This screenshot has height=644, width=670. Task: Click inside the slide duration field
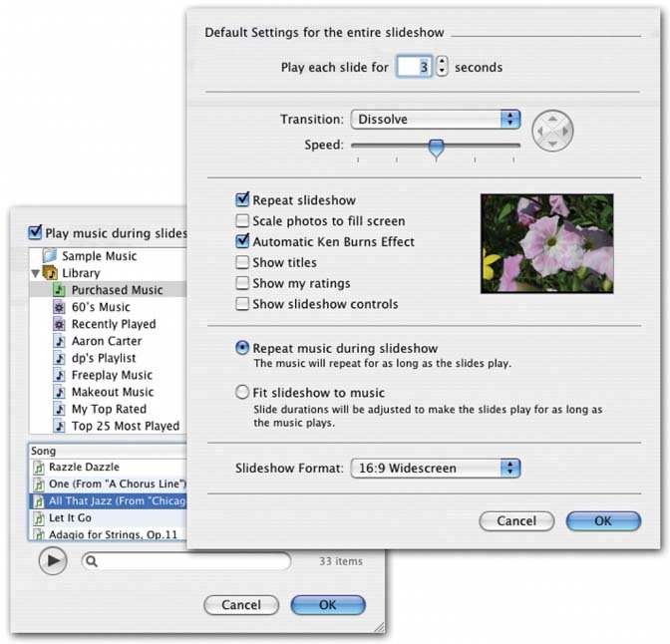[x=414, y=67]
